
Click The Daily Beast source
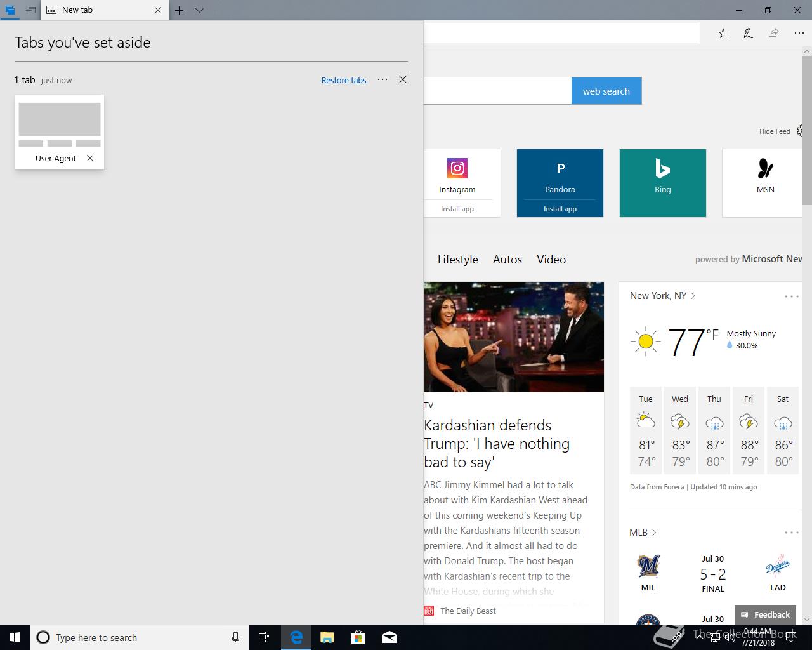pyautogui.click(x=468, y=611)
